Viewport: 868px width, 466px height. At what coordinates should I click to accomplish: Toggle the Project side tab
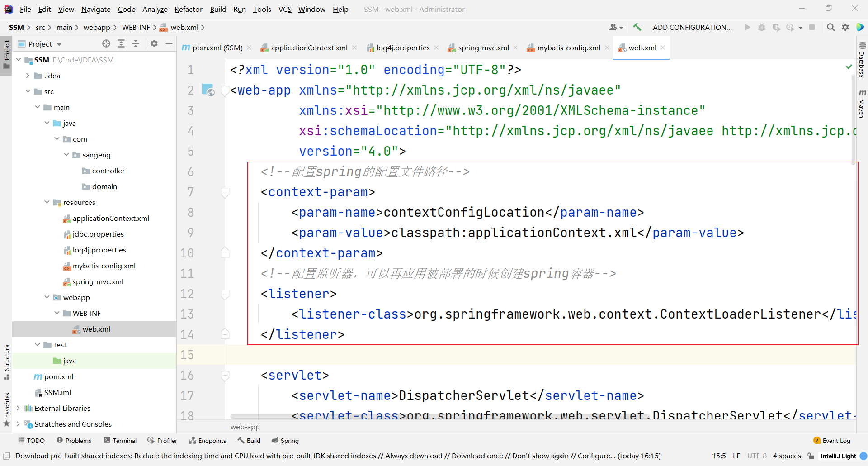coord(6,54)
